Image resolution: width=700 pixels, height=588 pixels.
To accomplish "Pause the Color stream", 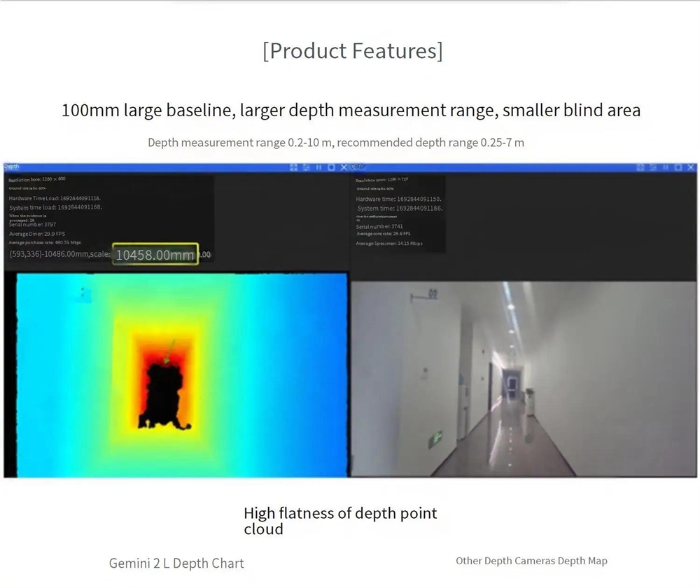I will coord(666,167).
